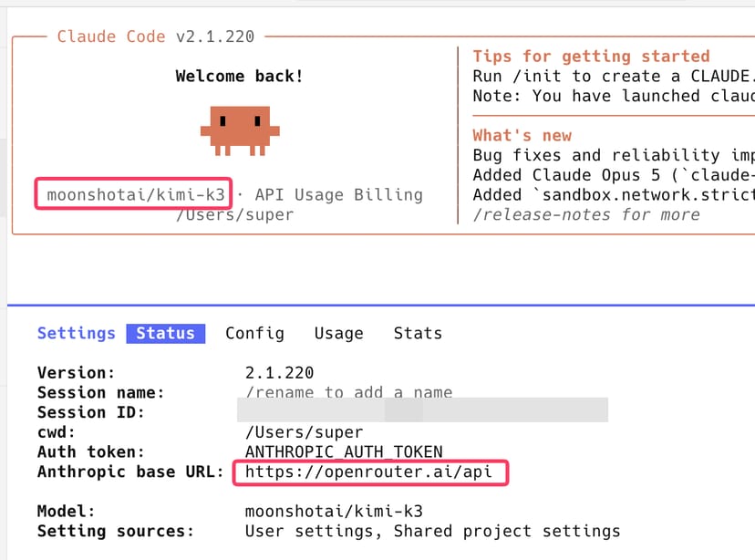
Task: Click the Run /init tip line
Action: click(x=614, y=76)
